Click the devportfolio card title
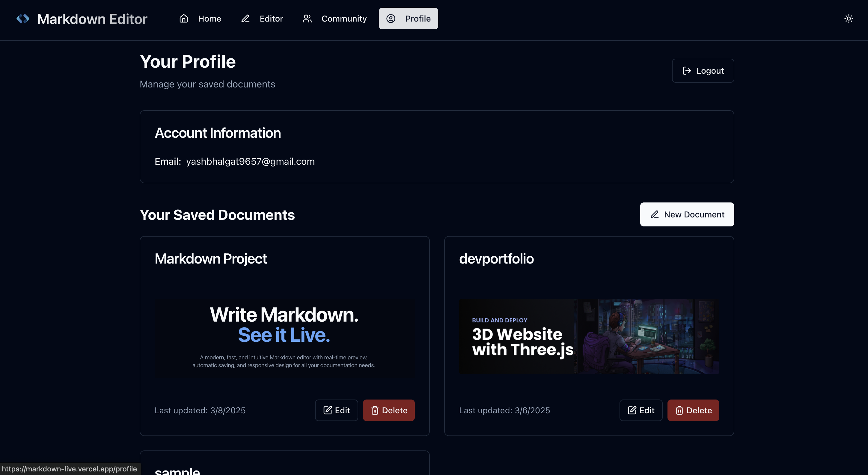The image size is (868, 475). click(496, 258)
